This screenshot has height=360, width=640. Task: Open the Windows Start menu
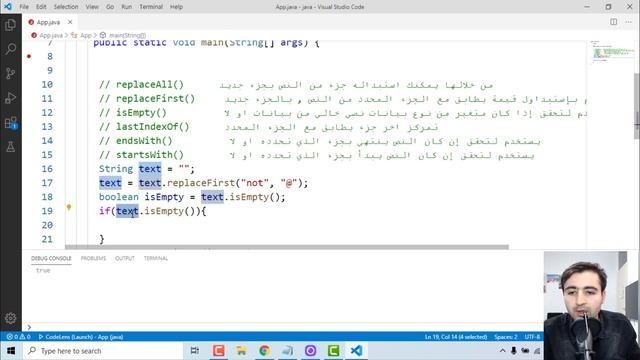coord(11,351)
